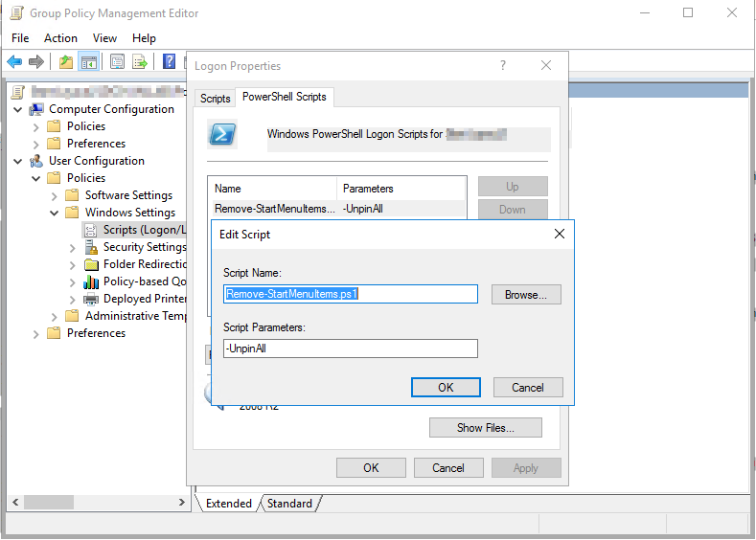Switch to the Scripts tab in Logon Properties

pyautogui.click(x=215, y=99)
